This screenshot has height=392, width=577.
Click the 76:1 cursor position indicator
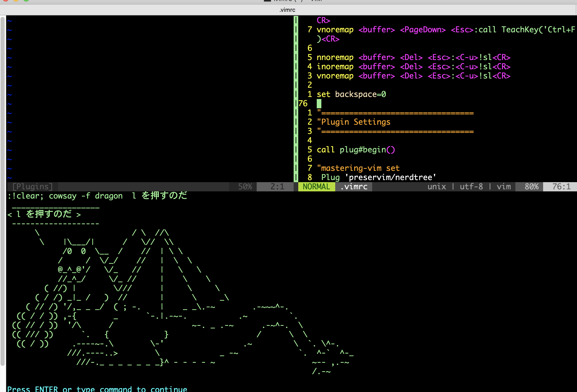click(561, 187)
